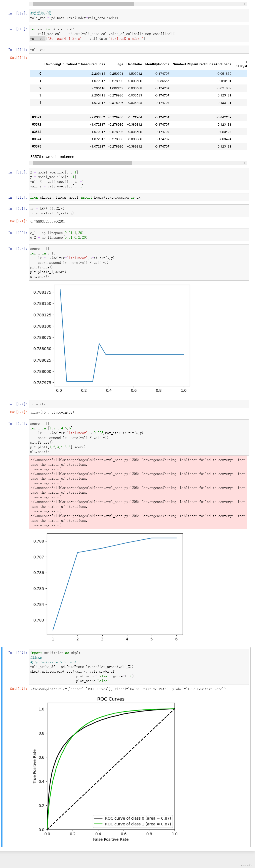Select the DebtRatio column header

point(134,64)
